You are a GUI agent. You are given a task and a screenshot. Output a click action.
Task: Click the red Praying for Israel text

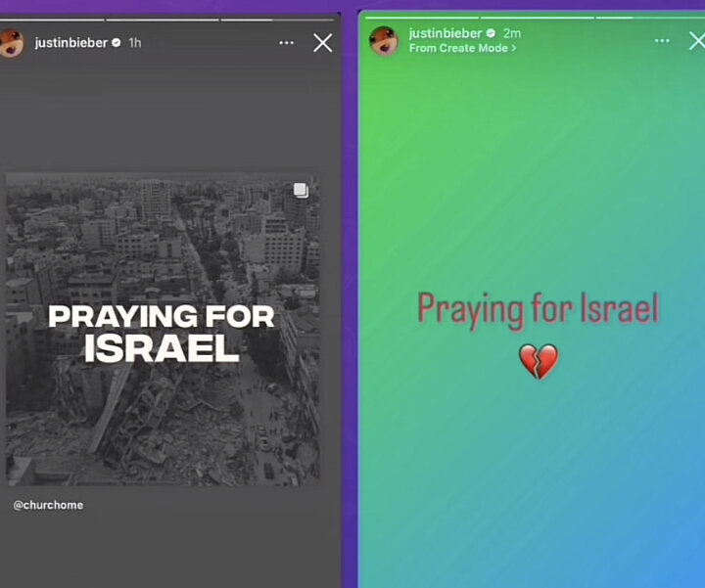[539, 309]
